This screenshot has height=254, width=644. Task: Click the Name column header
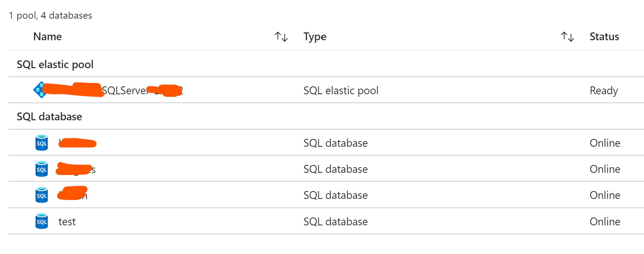coord(48,36)
